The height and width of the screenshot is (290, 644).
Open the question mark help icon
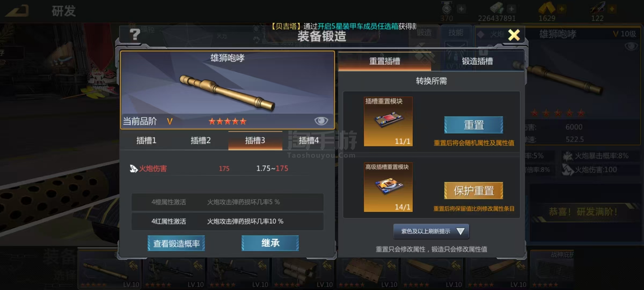point(135,35)
